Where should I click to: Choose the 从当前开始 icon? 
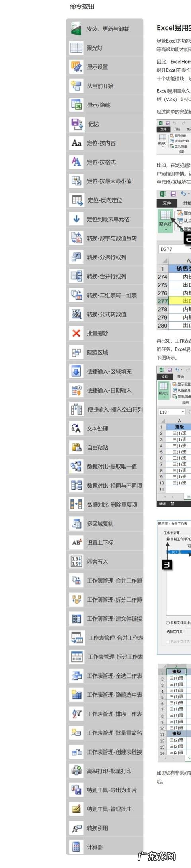(76, 86)
